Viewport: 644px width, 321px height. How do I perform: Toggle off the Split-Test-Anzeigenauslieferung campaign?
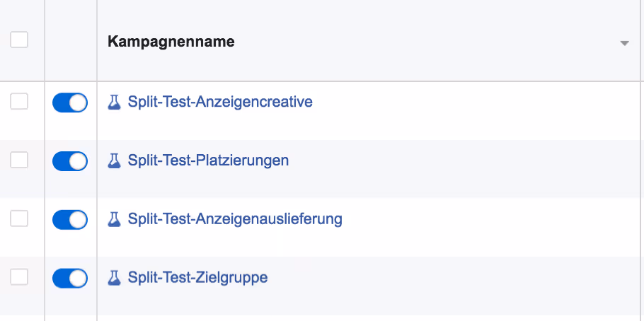pos(70,220)
